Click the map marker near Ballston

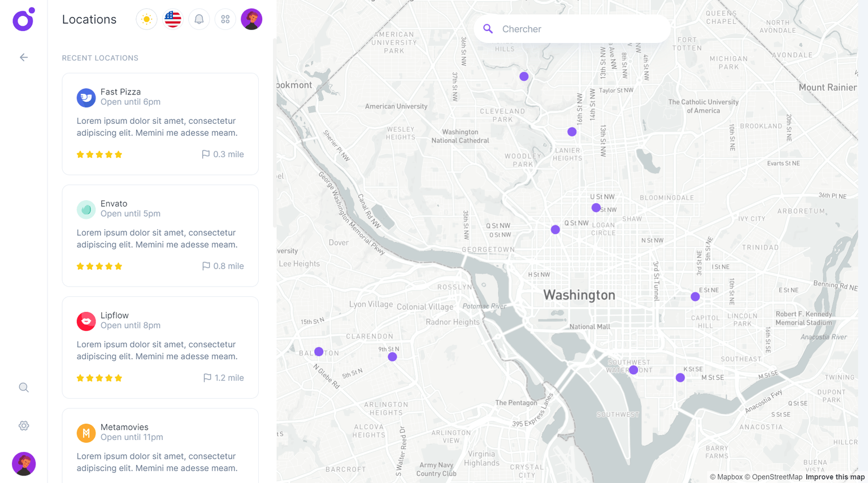pyautogui.click(x=319, y=352)
